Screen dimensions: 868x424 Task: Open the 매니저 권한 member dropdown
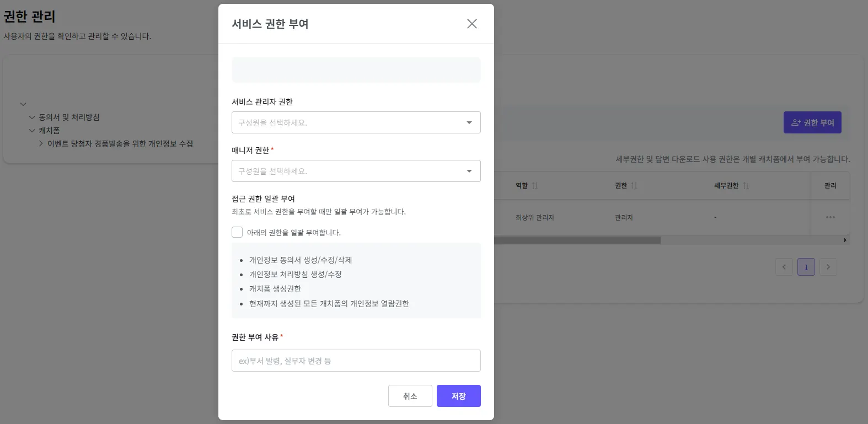tap(356, 171)
